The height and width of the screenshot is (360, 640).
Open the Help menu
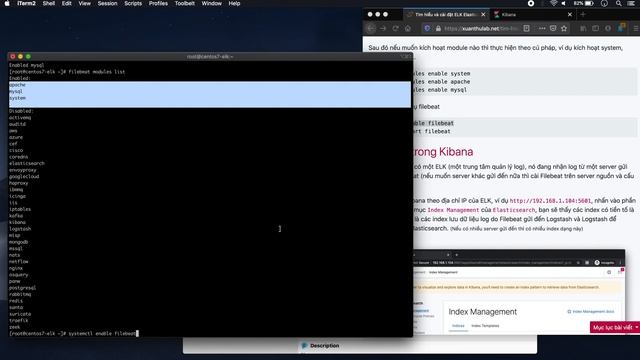pyautogui.click(x=234, y=3)
